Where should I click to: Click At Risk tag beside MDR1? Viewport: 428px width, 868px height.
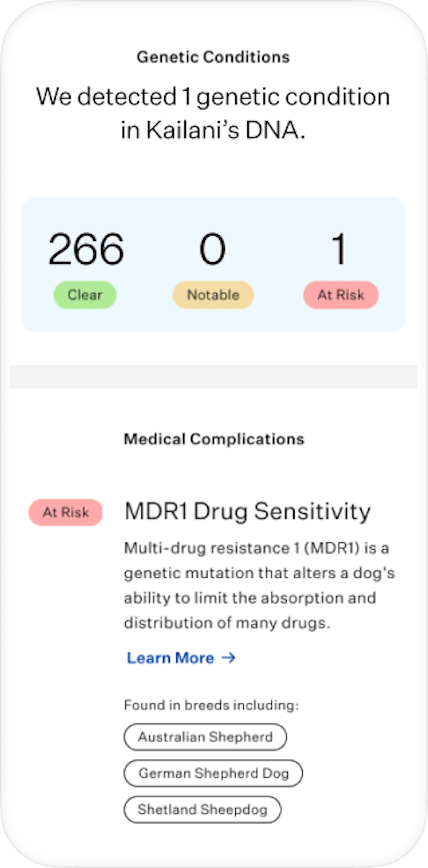(65, 513)
